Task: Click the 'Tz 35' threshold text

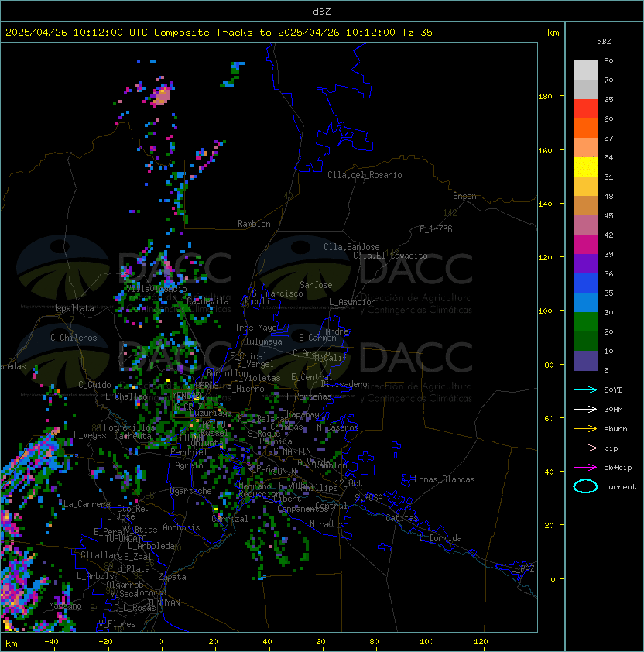Action: coord(417,33)
